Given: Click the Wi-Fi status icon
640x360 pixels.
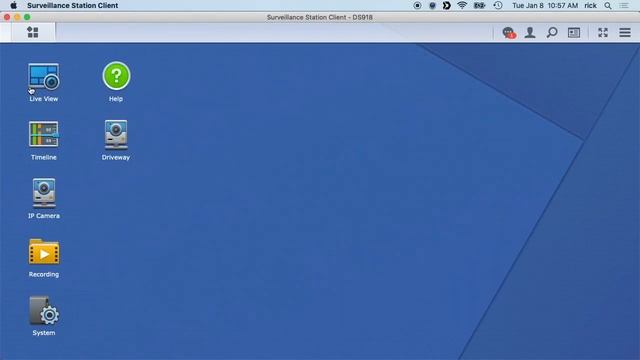Looking at the screenshot, I should (462, 5).
